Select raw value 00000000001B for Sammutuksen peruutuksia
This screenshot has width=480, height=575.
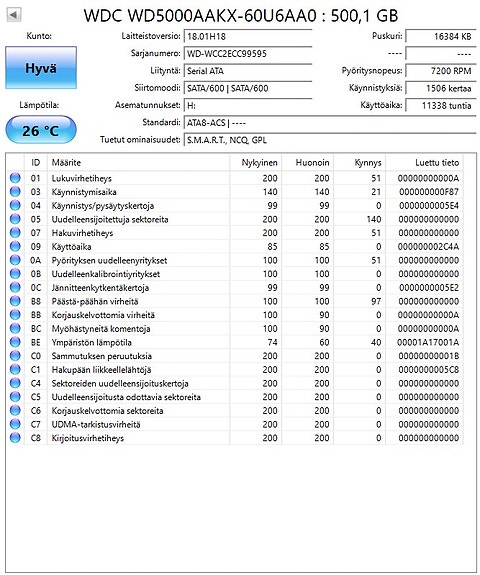point(429,356)
